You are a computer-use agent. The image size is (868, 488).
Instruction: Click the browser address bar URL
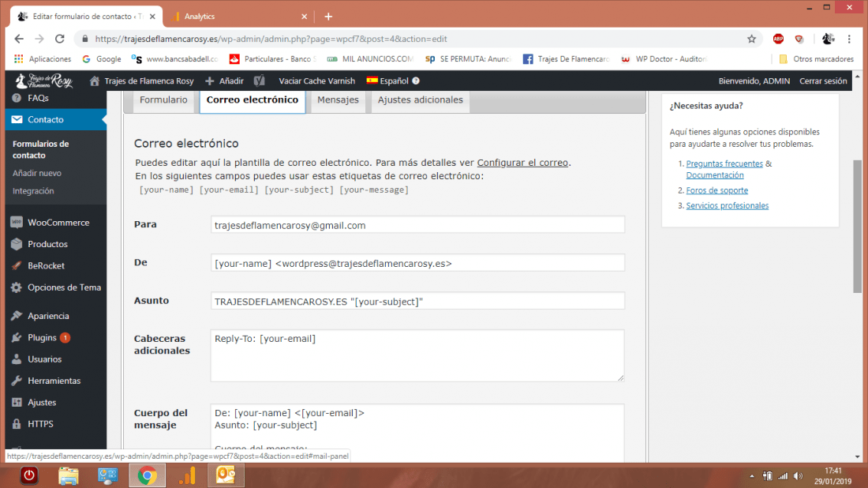pyautogui.click(x=271, y=39)
